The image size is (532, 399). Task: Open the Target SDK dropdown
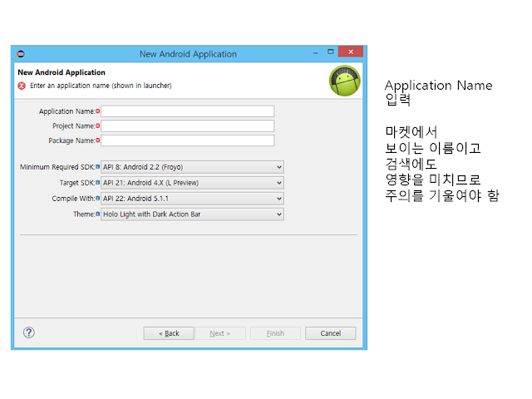pyautogui.click(x=192, y=183)
